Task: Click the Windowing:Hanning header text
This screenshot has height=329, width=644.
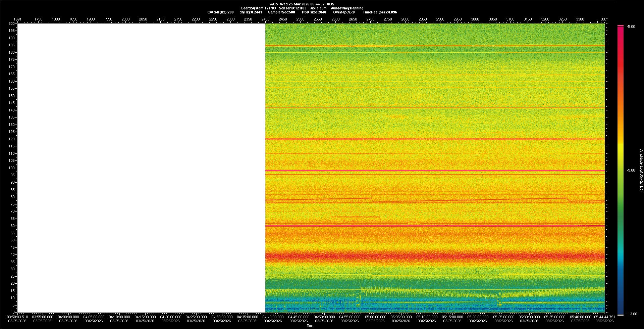Action: [347, 8]
